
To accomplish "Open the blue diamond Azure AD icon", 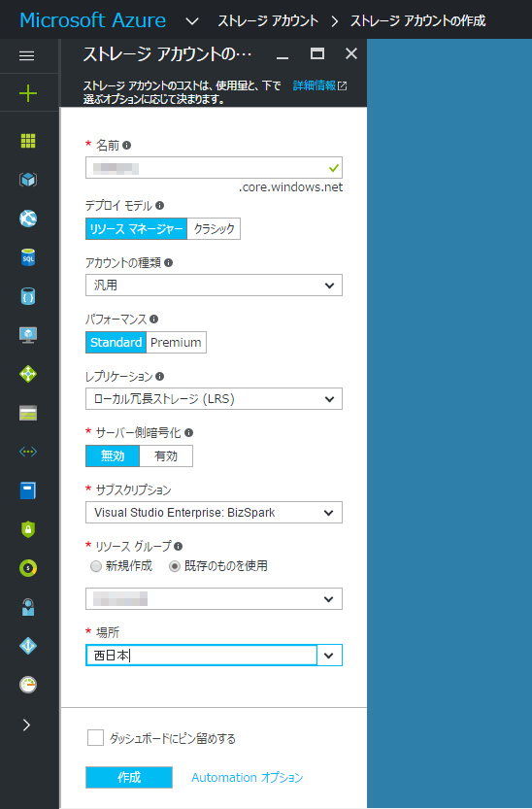I will [x=28, y=646].
